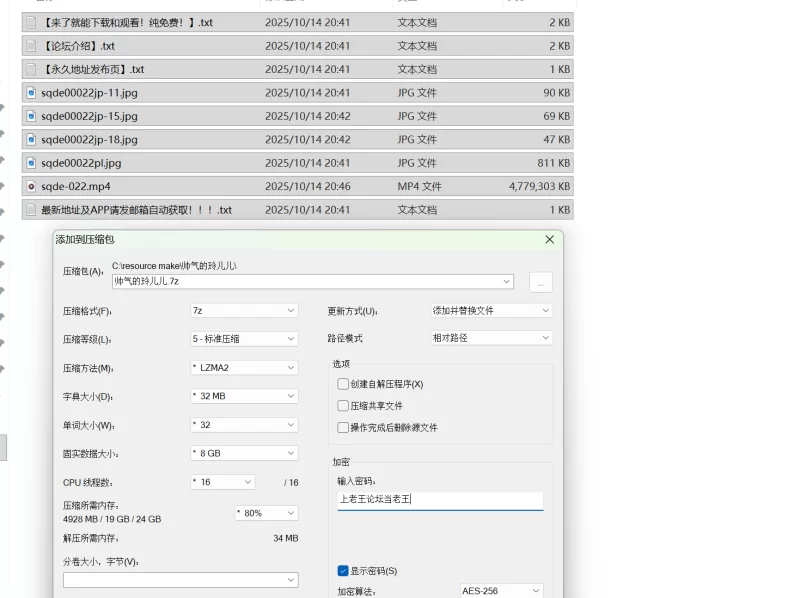This screenshot has width=800, height=598.
Task: Toggle the 压缩共享文件 checkbox
Action: (344, 406)
